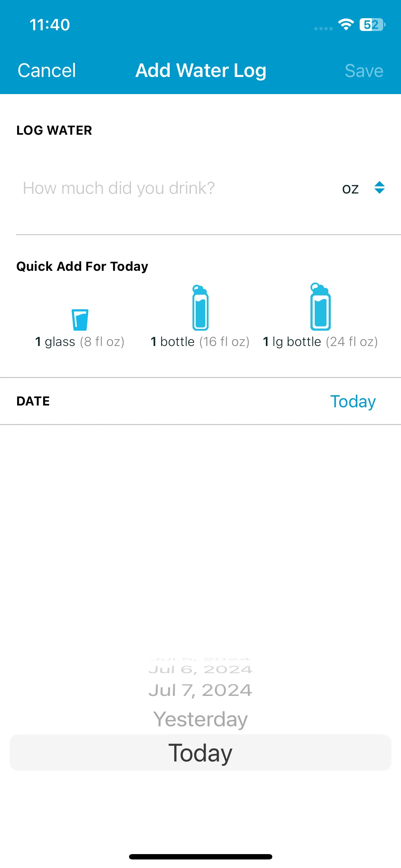The height and width of the screenshot is (868, 401).
Task: Expand the Today date value
Action: point(353,402)
